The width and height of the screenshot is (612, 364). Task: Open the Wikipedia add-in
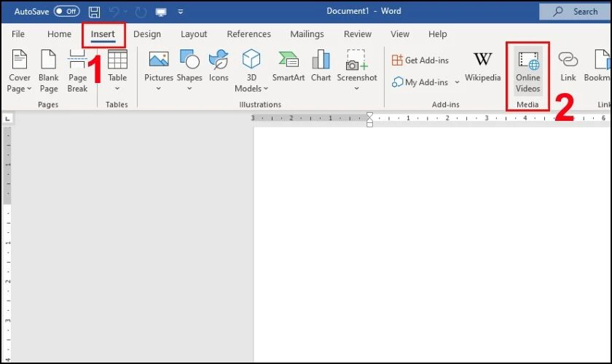483,66
